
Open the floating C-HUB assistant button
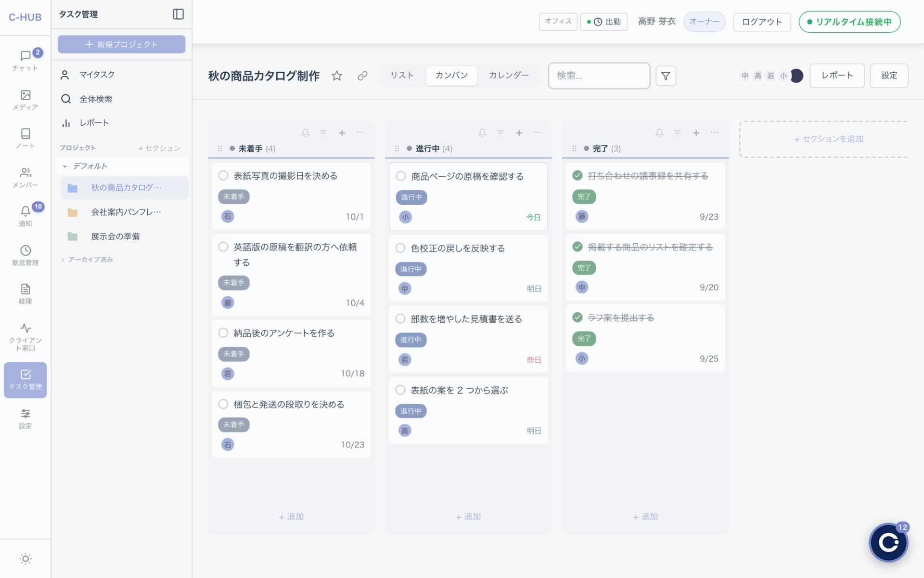coord(888,542)
